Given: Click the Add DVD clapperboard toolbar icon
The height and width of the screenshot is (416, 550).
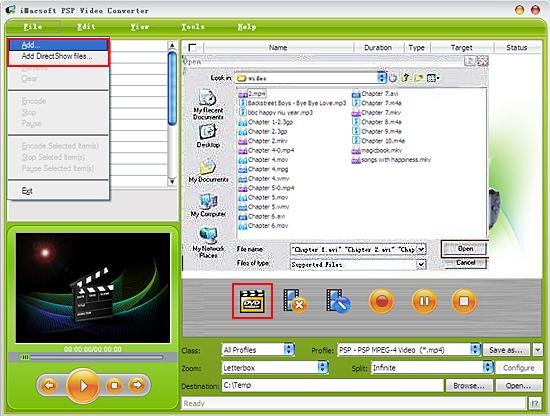Looking at the screenshot, I should (x=252, y=301).
